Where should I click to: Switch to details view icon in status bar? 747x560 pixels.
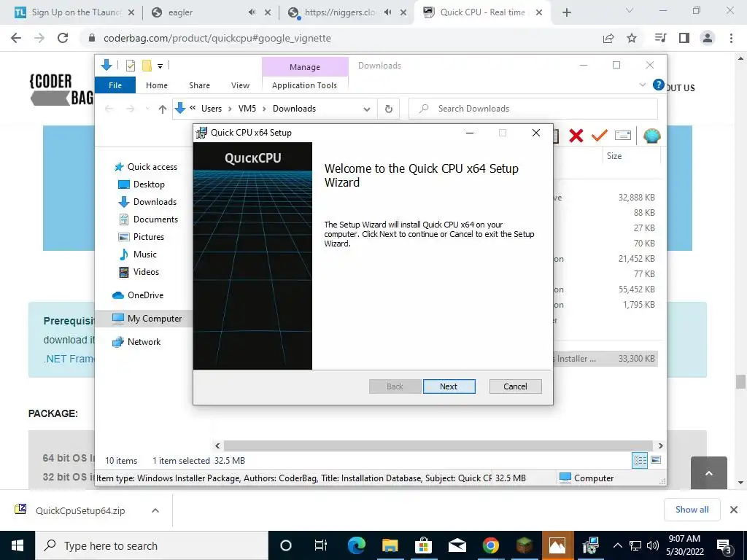(x=640, y=460)
